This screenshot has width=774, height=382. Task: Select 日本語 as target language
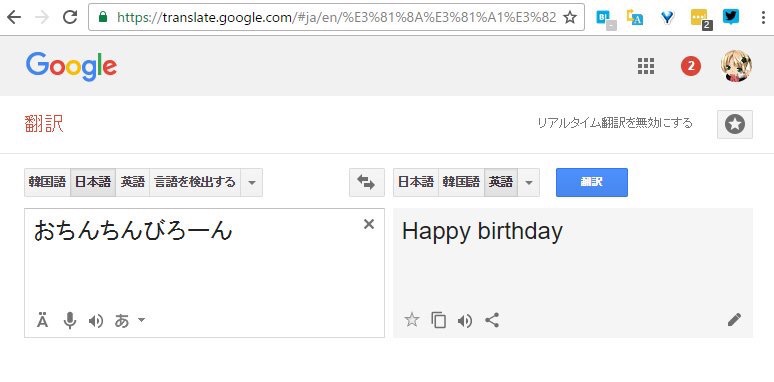416,183
